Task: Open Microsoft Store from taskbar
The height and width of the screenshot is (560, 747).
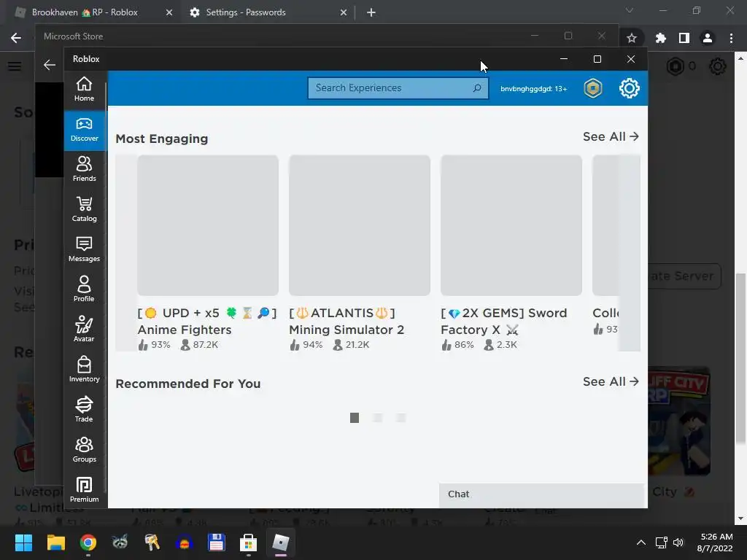Action: point(248,542)
